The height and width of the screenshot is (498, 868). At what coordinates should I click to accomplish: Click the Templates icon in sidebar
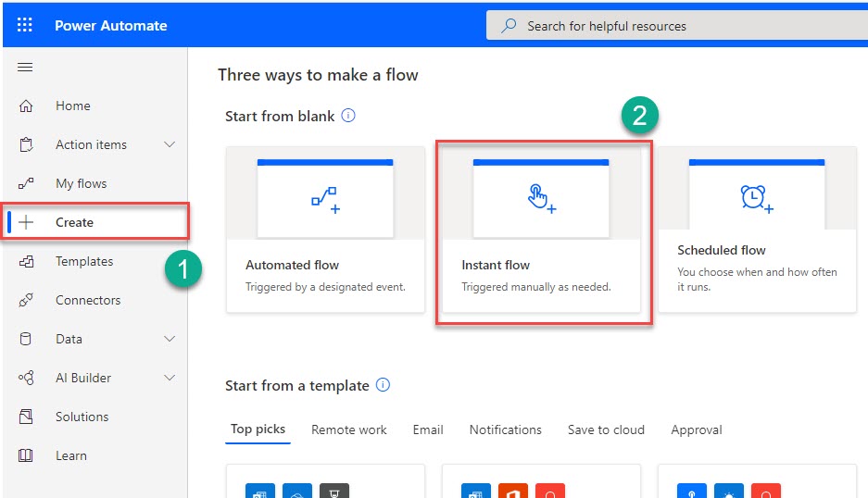[26, 261]
